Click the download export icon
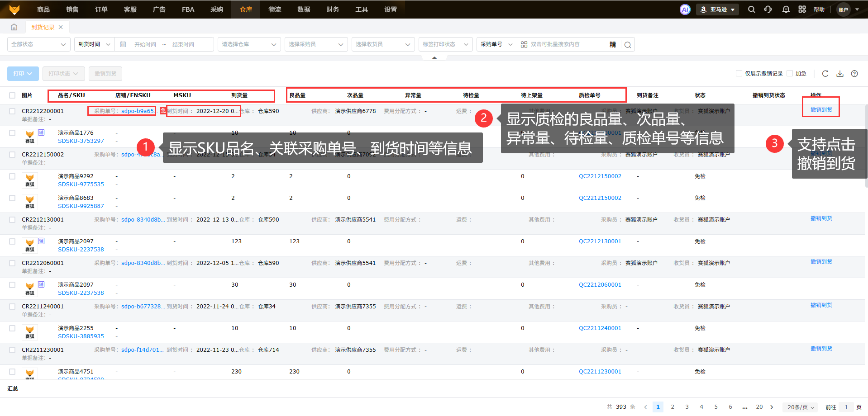 tap(839, 74)
